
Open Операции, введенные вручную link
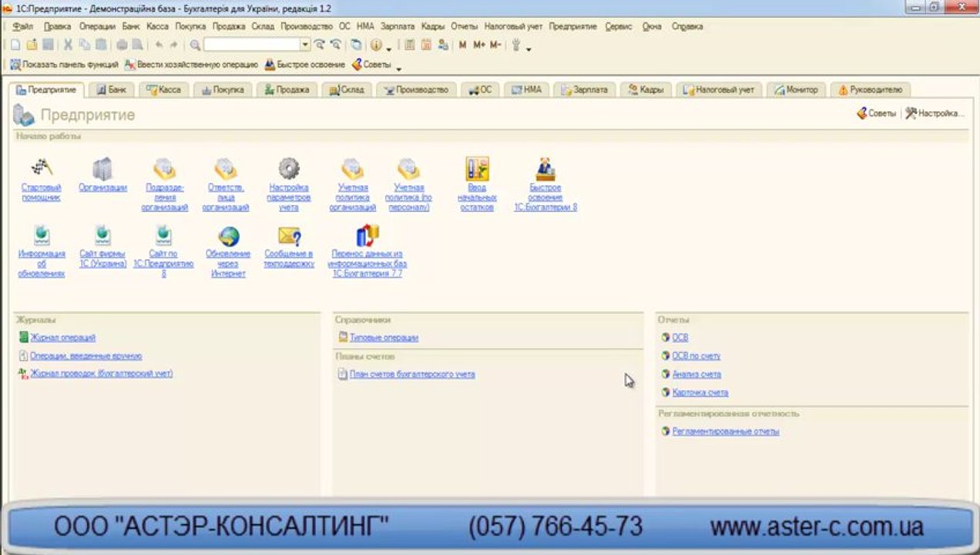tap(86, 356)
